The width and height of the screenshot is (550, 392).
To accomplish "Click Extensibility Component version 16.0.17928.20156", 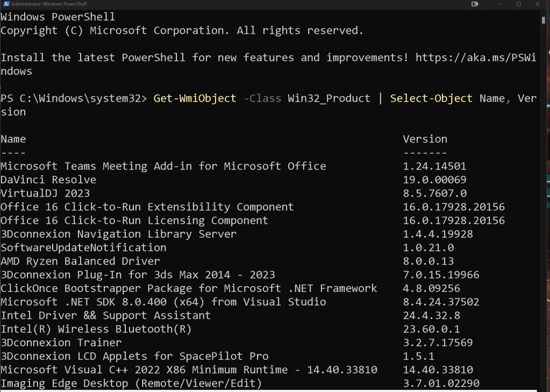I will click(454, 207).
